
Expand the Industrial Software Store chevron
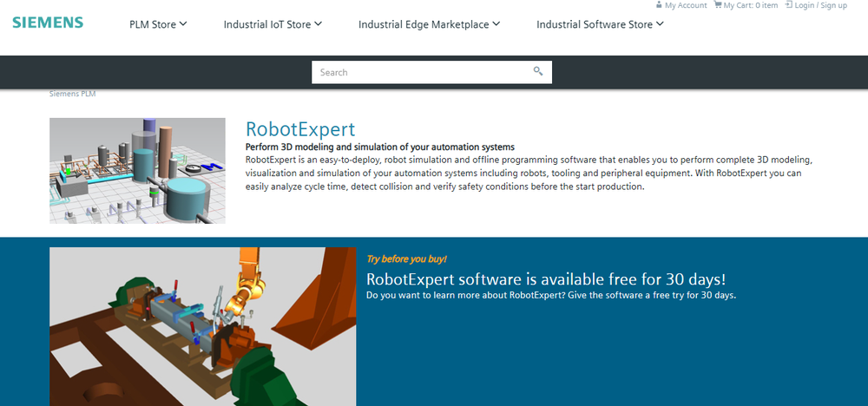coord(660,23)
